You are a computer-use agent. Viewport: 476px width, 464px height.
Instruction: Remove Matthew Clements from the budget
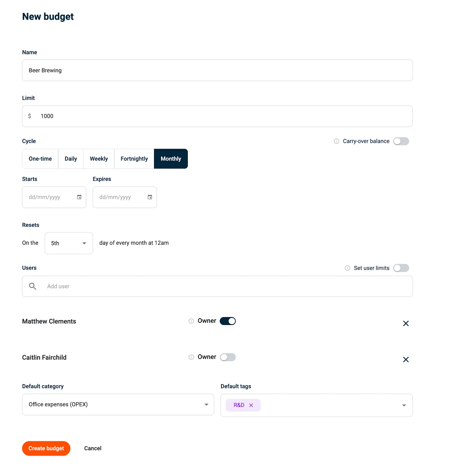coord(406,323)
